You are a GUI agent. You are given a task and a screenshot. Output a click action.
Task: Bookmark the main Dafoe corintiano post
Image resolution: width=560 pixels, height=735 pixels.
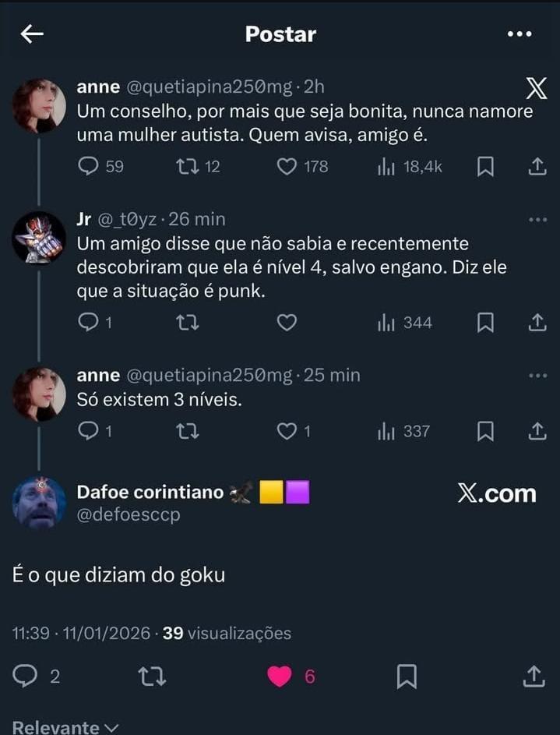point(406,676)
